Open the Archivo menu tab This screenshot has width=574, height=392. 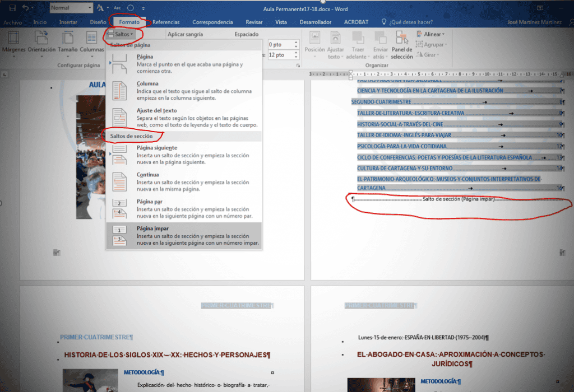tap(13, 22)
